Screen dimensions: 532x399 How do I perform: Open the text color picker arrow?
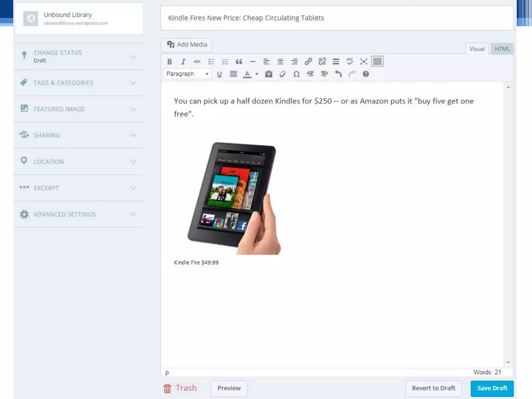257,74
